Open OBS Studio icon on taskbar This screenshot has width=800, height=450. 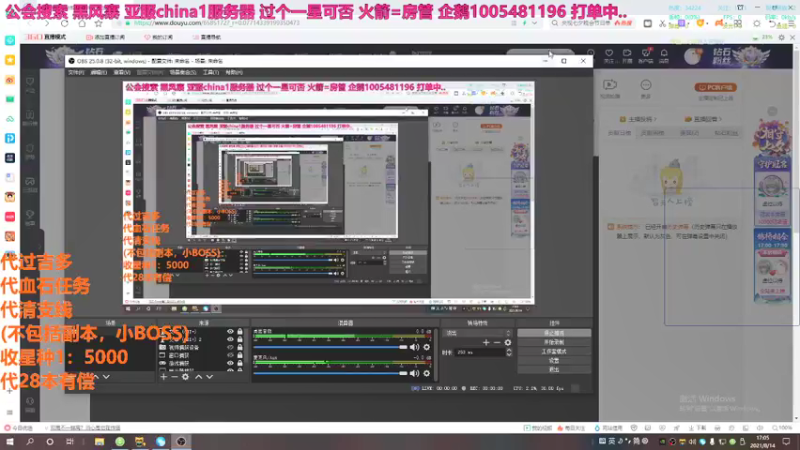(x=181, y=441)
